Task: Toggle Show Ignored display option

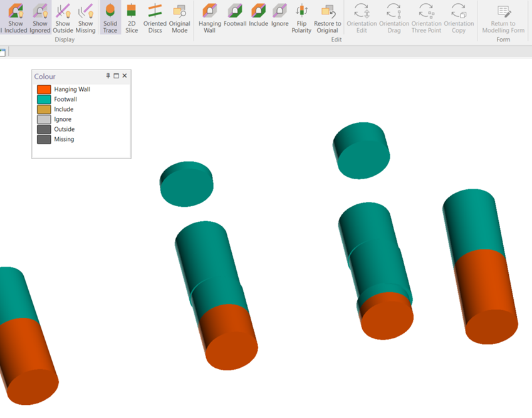Action: point(39,18)
